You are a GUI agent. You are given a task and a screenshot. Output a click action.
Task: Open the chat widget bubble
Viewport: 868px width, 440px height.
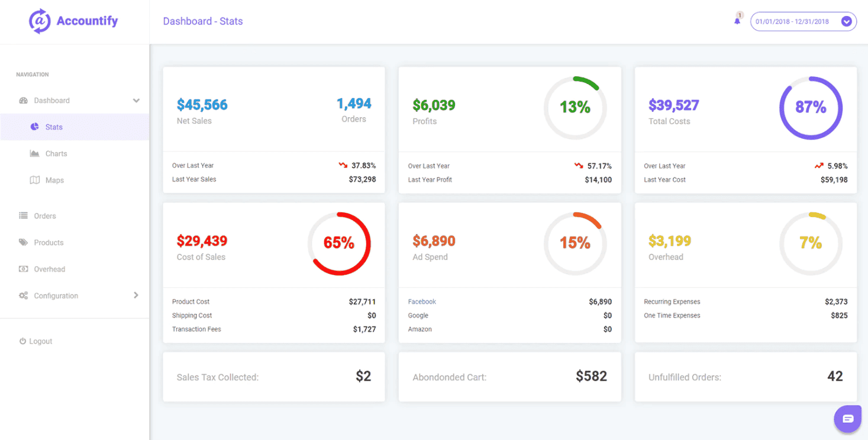tap(847, 418)
